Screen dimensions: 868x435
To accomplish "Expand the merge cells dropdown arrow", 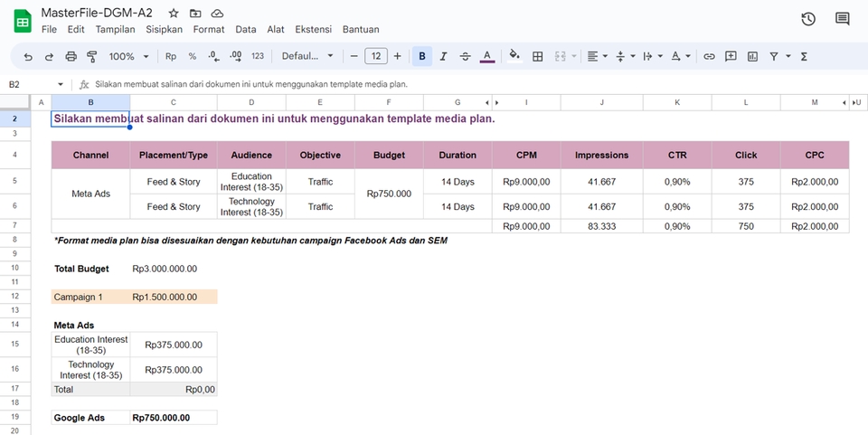I will [574, 56].
